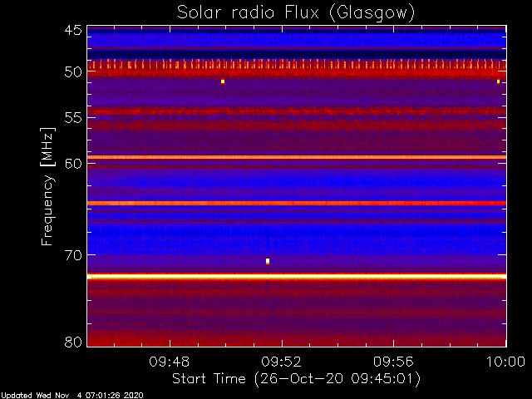The image size is (532, 399).
Task: Click the 09:56 time tick label
Action: tap(393, 362)
